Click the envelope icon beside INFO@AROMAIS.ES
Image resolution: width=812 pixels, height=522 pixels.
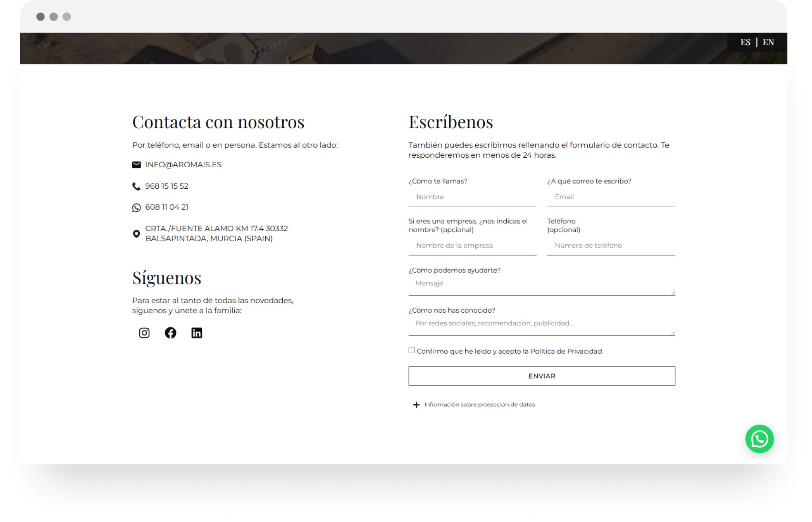(x=136, y=165)
